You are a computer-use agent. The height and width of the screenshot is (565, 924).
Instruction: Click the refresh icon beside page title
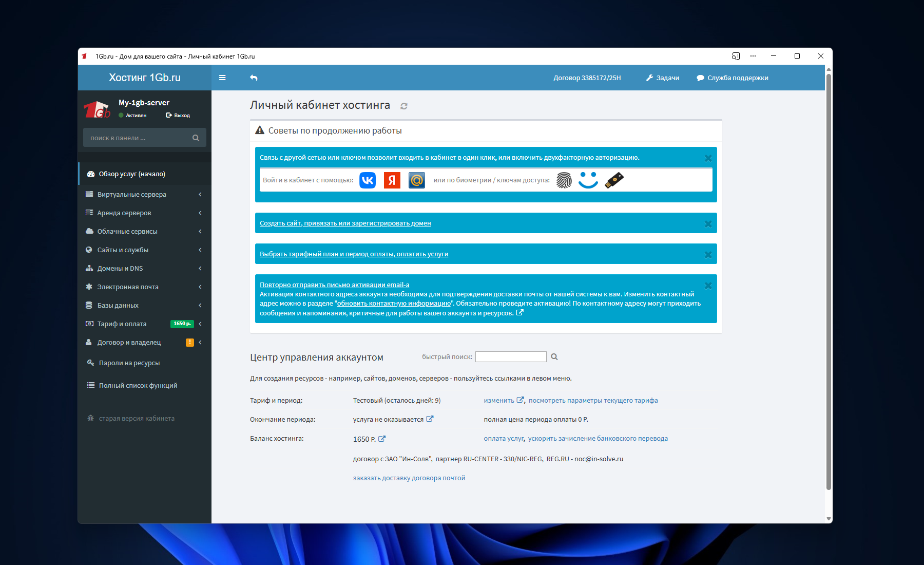coord(404,106)
